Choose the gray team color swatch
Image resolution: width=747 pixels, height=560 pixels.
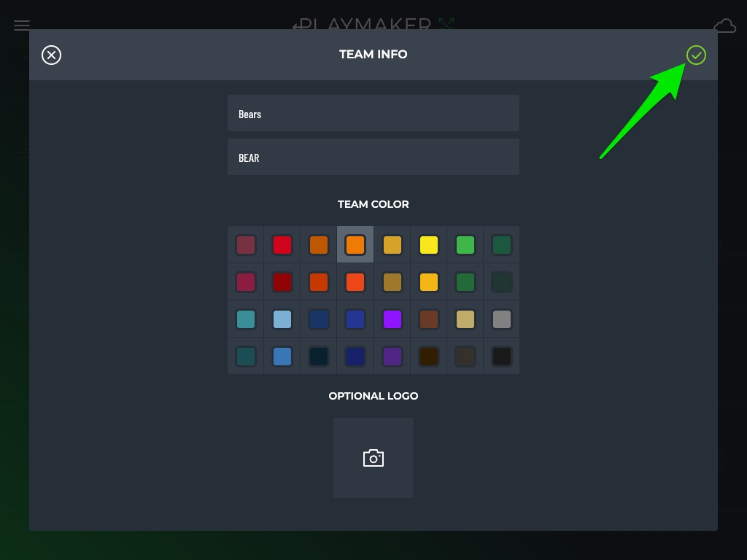coord(502,319)
